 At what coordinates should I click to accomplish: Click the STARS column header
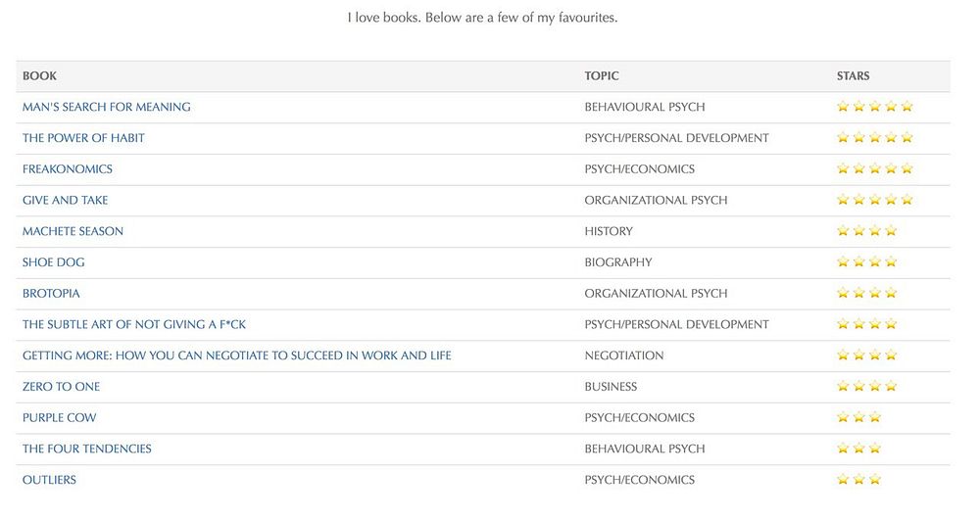(853, 76)
